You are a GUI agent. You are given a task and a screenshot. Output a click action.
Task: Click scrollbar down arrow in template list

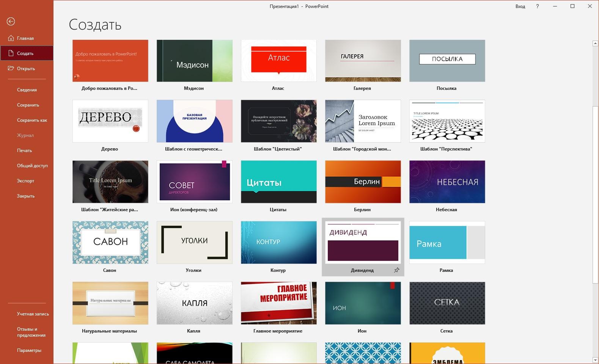pyautogui.click(x=595, y=360)
